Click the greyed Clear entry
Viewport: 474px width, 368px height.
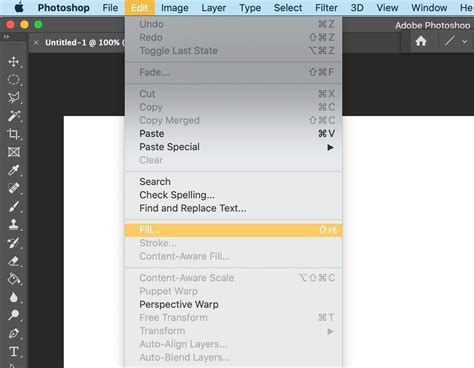click(233, 160)
